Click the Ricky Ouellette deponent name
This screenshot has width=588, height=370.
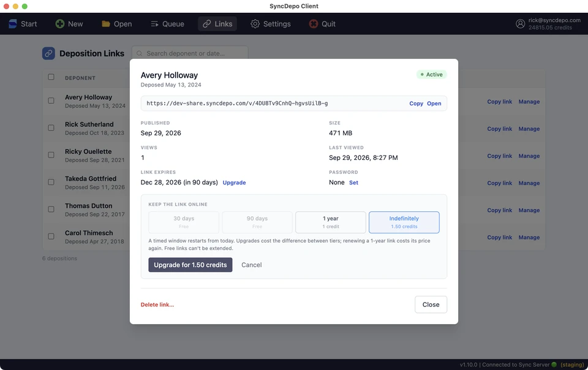(x=88, y=151)
